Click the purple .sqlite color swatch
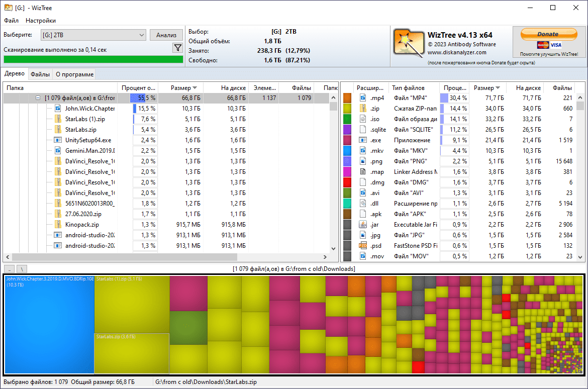 coord(347,130)
